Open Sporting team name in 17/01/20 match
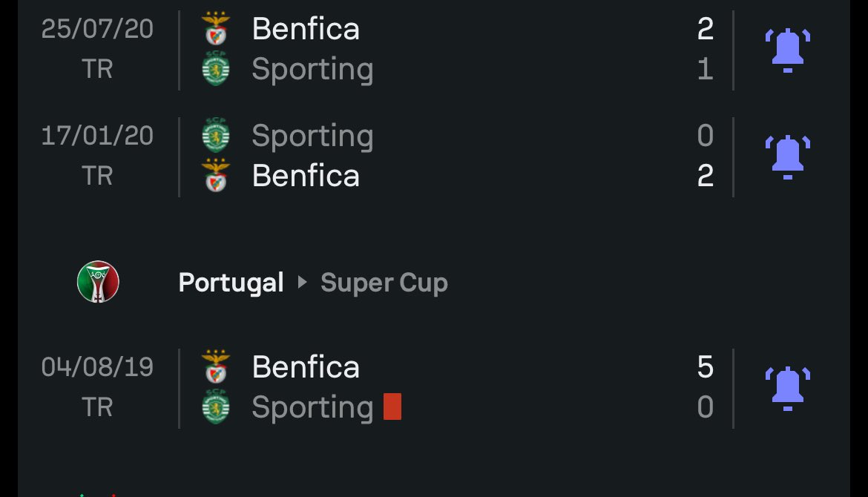The width and height of the screenshot is (868, 497). pyautogui.click(x=313, y=136)
